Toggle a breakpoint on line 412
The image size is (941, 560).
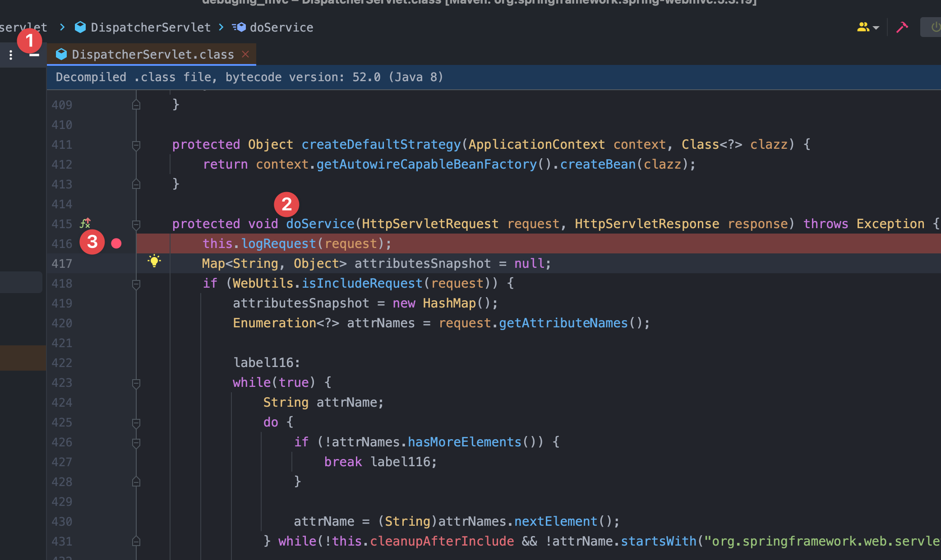[x=116, y=165]
